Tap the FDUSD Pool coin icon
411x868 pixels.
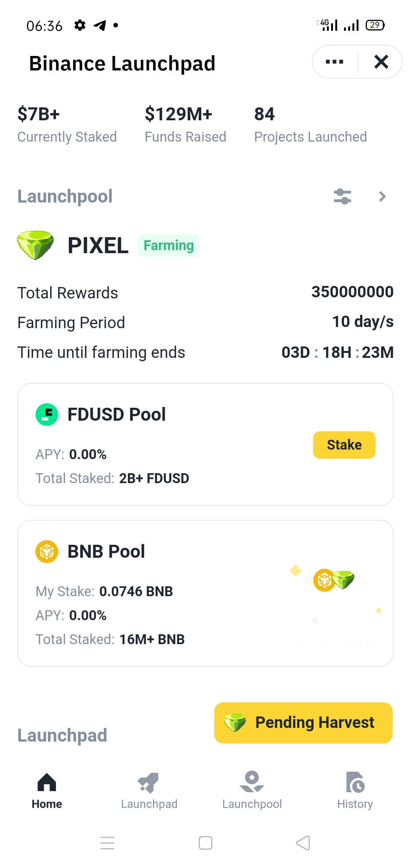(47, 414)
